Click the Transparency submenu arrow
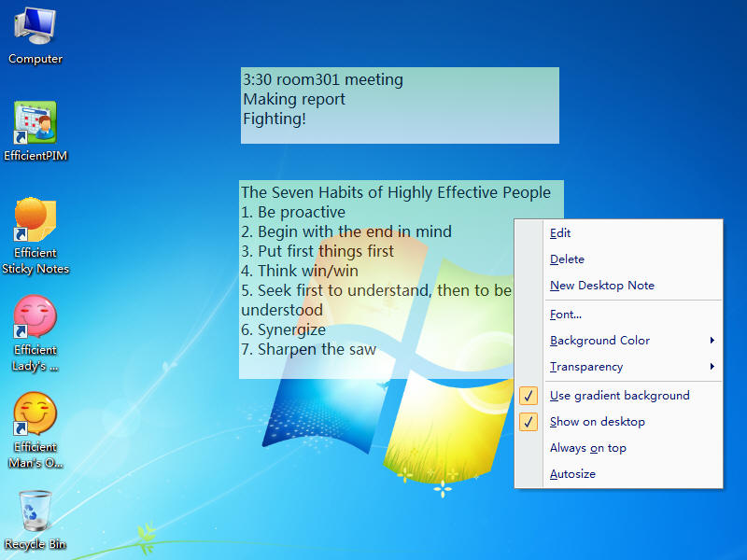 point(712,367)
